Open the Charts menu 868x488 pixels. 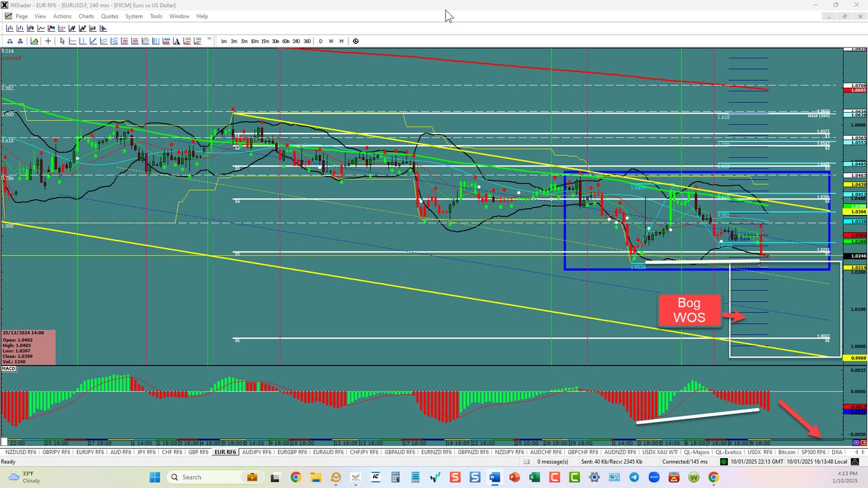tap(86, 16)
